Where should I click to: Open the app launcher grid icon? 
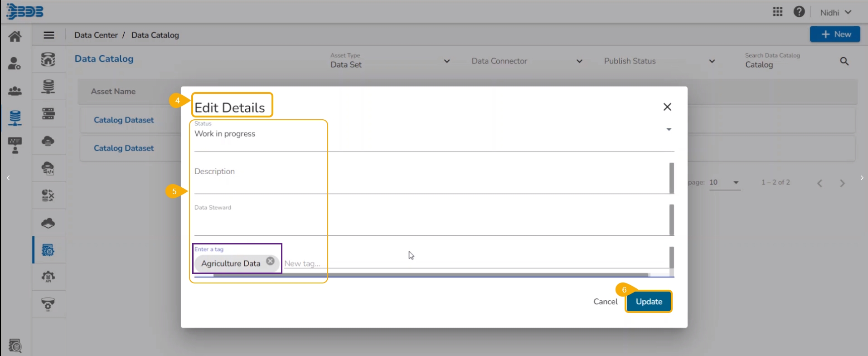tap(777, 12)
